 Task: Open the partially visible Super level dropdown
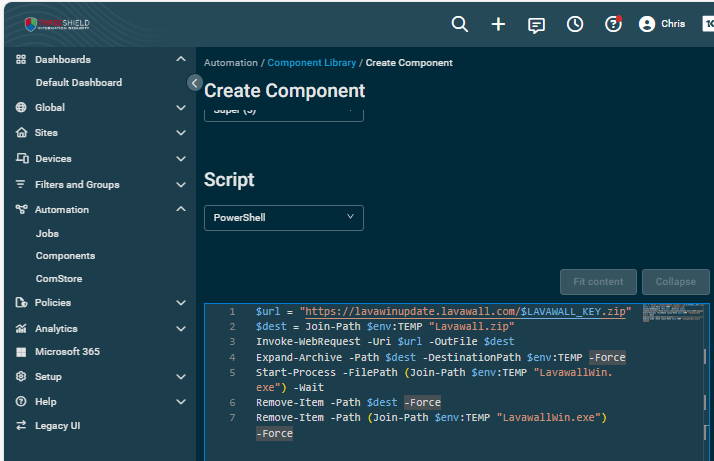pyautogui.click(x=284, y=115)
